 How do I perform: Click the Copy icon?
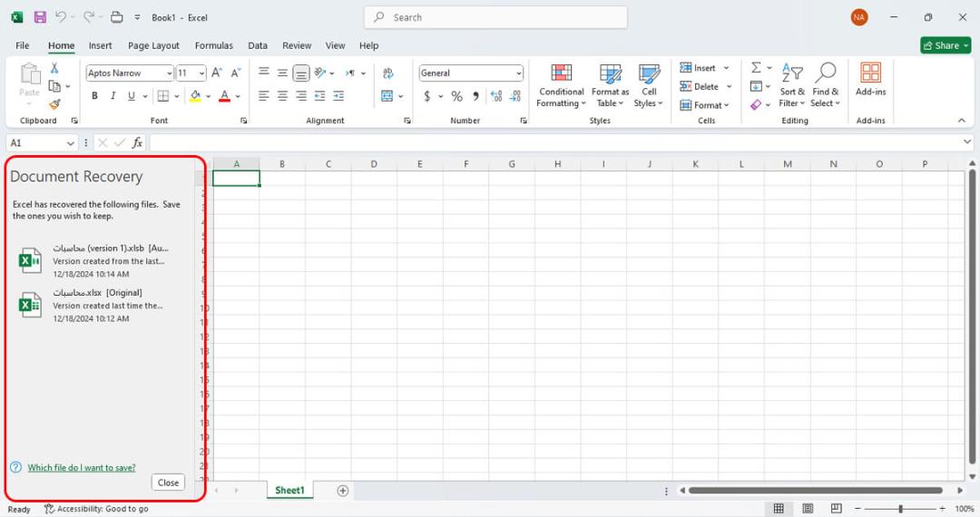pos(55,86)
